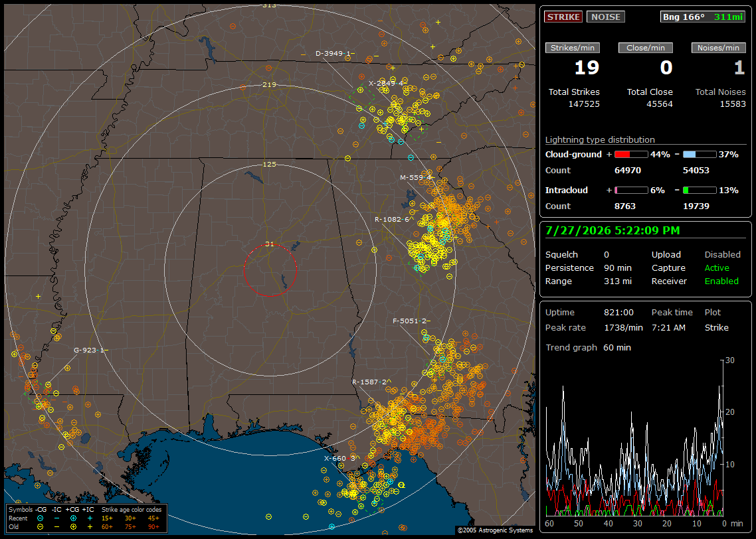Click the Squelch value 0
The height and width of the screenshot is (539, 756).
[607, 255]
